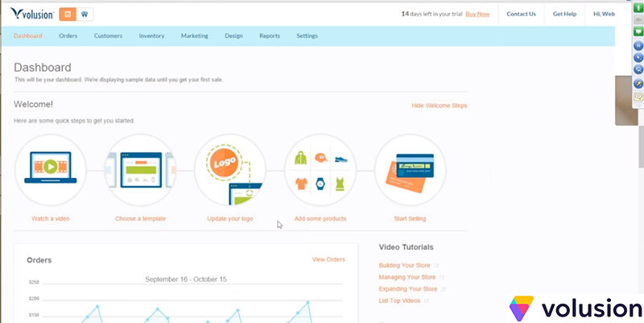The image size is (644, 323).
Task: Open Building Your Store video tutorial
Action: pos(405,265)
